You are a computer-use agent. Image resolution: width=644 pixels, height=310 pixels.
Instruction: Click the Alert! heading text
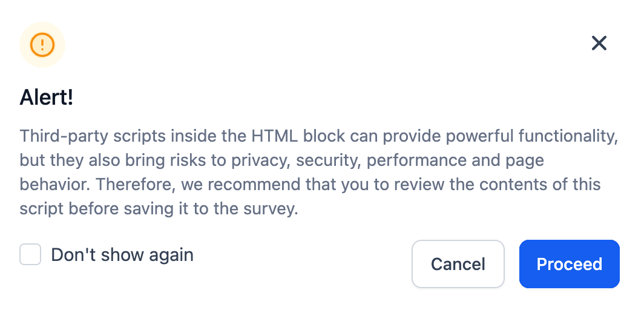[47, 97]
